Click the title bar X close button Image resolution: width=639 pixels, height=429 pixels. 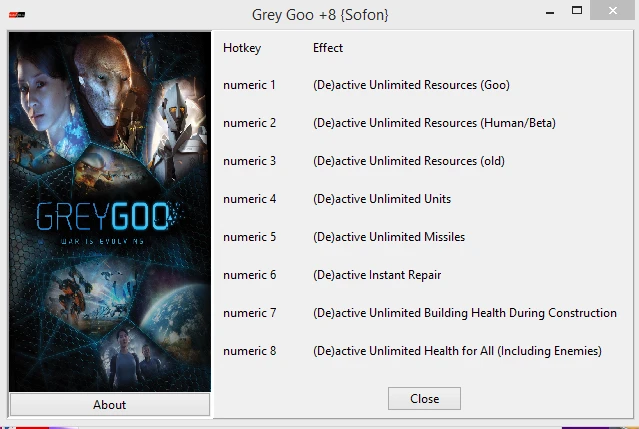coord(613,10)
